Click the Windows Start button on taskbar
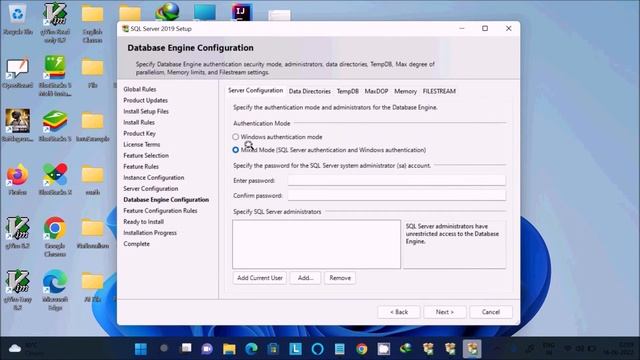640x360 pixels. click(141, 349)
